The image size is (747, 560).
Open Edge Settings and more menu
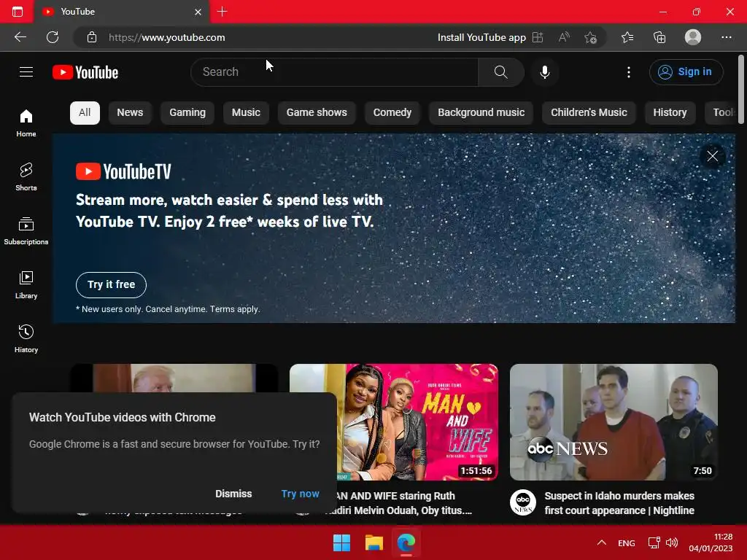tap(726, 37)
